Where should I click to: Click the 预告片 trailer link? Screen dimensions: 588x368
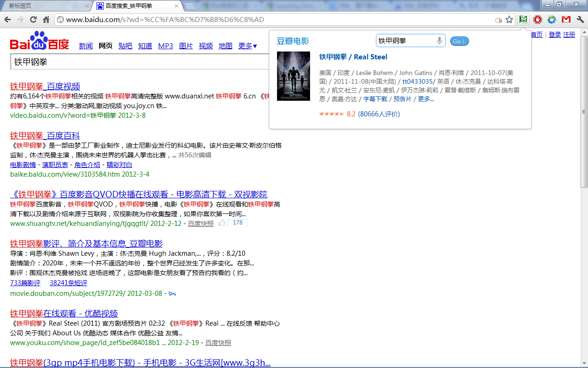402,99
